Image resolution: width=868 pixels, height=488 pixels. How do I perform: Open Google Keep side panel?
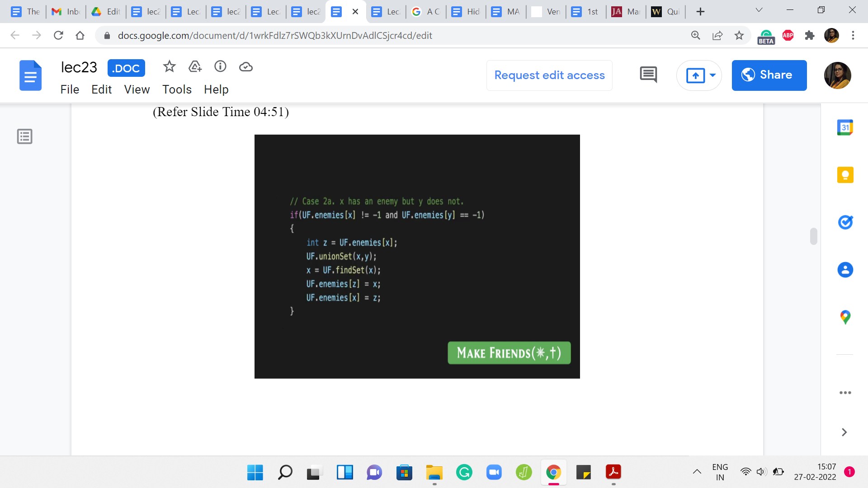[845, 175]
